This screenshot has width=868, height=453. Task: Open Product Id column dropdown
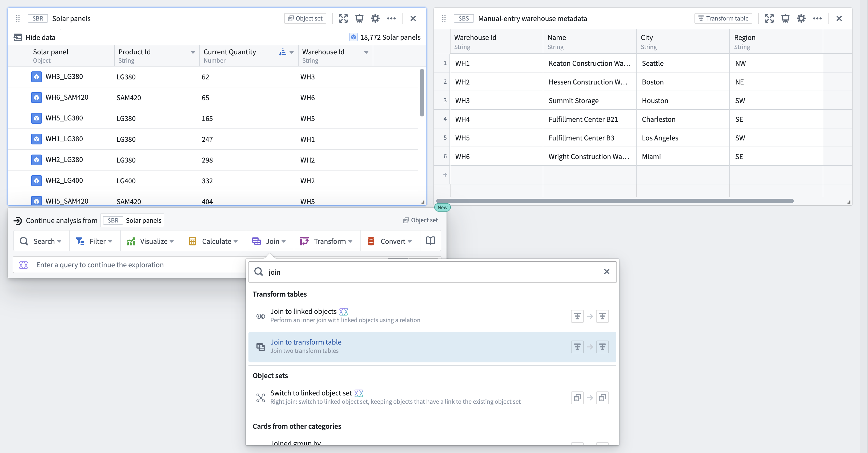pos(193,52)
